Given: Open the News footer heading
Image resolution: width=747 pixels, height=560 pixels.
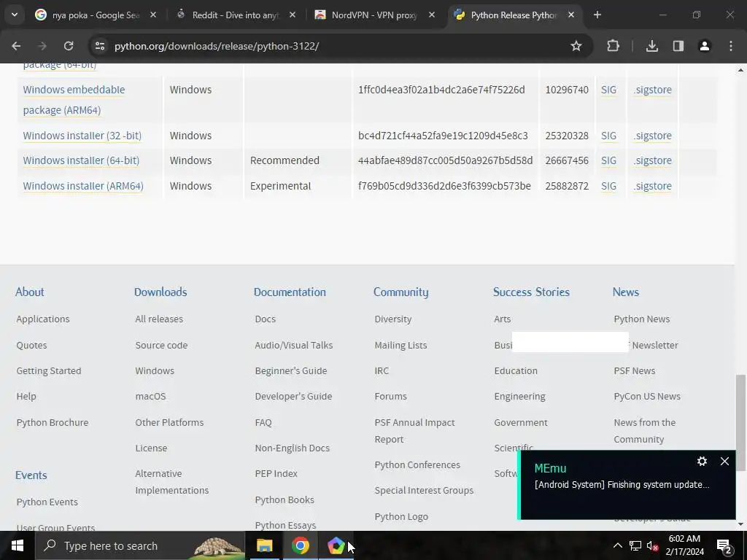Looking at the screenshot, I should pos(625,292).
